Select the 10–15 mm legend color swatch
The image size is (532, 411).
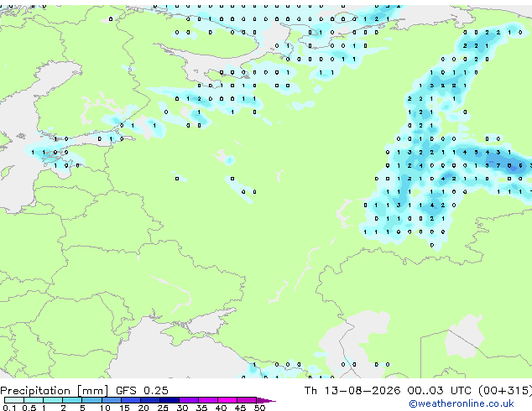click(x=111, y=400)
